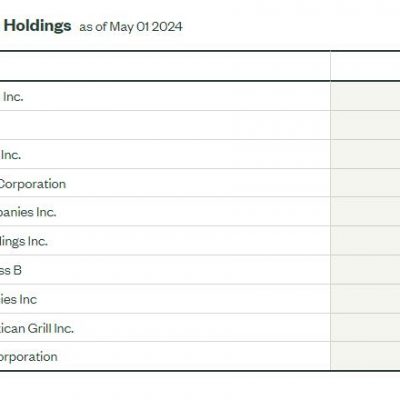400x400 pixels.
Task: Click the shaded cell beside "panies Inc."
Action: (x=365, y=211)
